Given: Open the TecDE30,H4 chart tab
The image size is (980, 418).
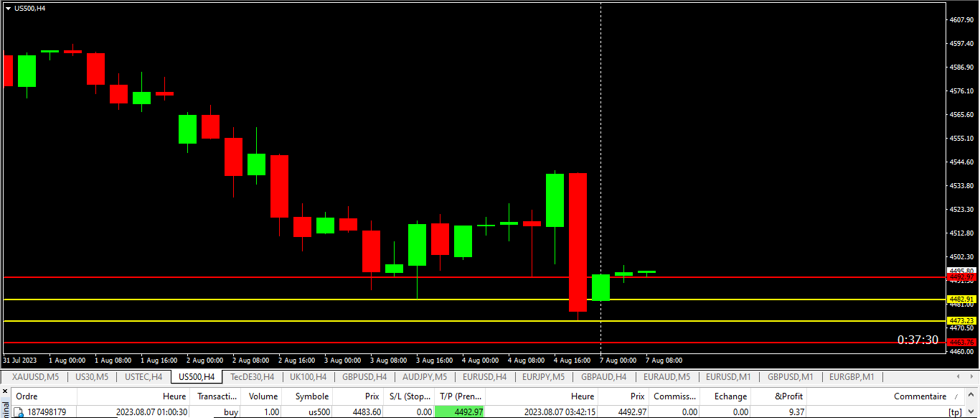Looking at the screenshot, I should tap(253, 377).
